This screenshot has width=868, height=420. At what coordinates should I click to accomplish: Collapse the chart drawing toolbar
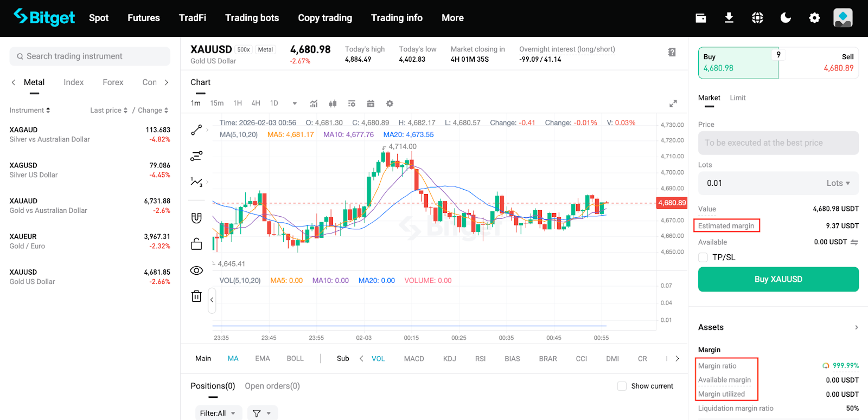click(212, 300)
